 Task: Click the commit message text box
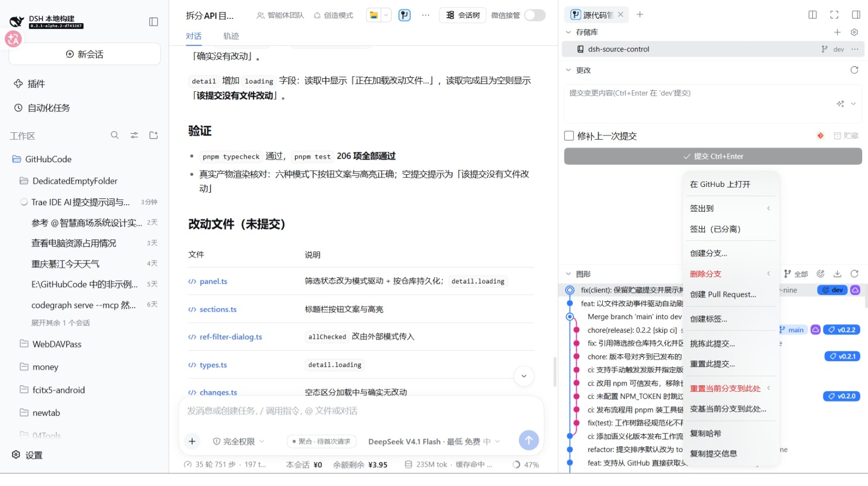pyautogui.click(x=713, y=103)
